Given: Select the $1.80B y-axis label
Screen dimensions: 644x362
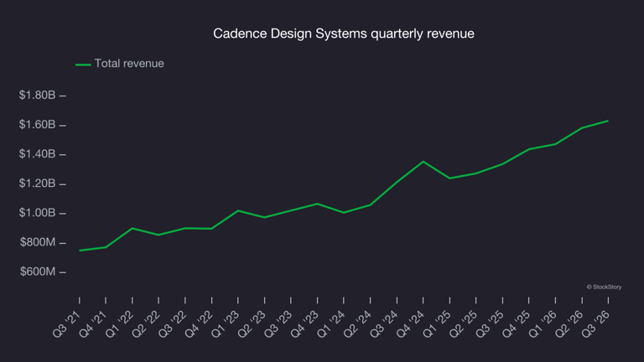Looking at the screenshot, I should (37, 96).
